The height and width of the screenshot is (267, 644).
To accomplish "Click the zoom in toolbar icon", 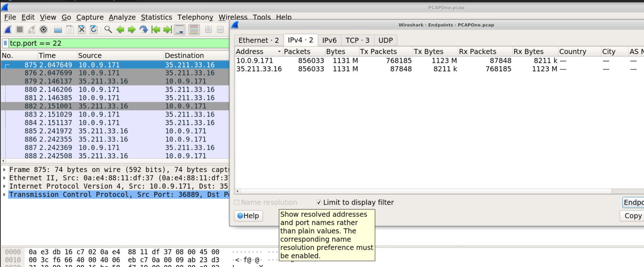I will pyautogui.click(x=208, y=29).
